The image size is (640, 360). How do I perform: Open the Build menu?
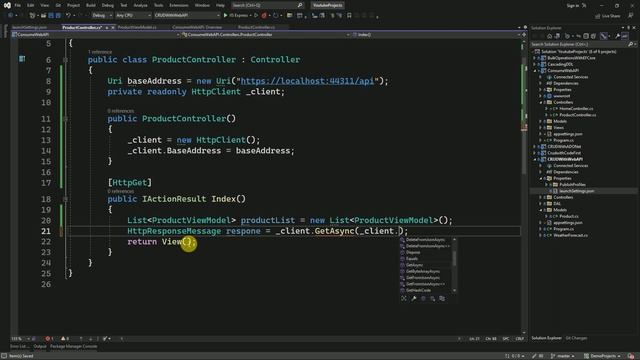coord(91,5)
